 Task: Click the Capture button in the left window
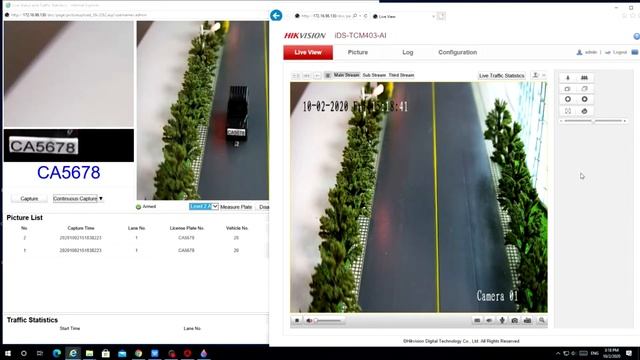[x=29, y=199]
